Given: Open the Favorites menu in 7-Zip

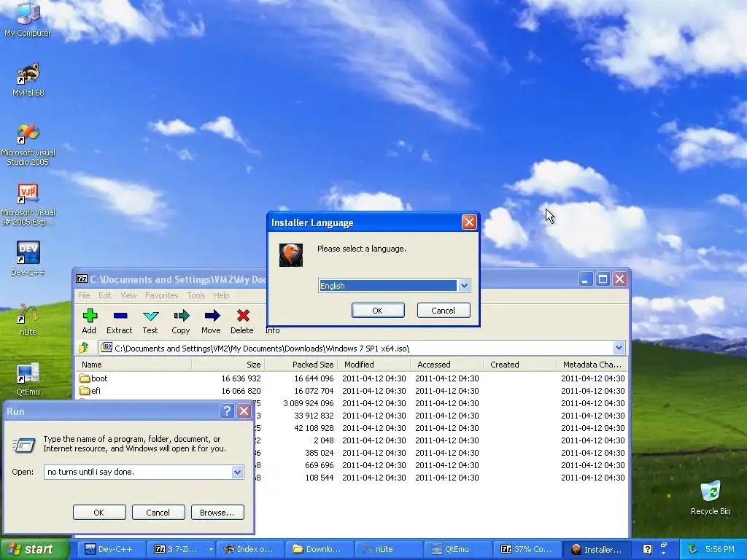Looking at the screenshot, I should pyautogui.click(x=161, y=295).
